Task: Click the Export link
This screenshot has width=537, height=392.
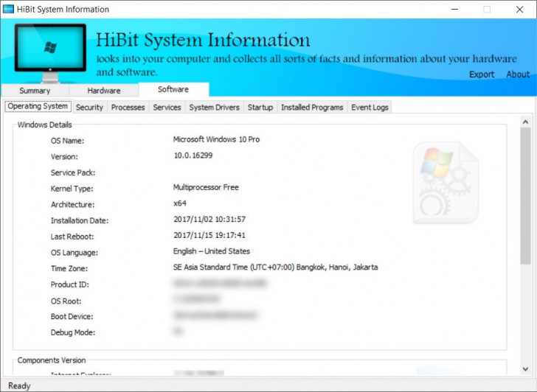Action: click(482, 74)
